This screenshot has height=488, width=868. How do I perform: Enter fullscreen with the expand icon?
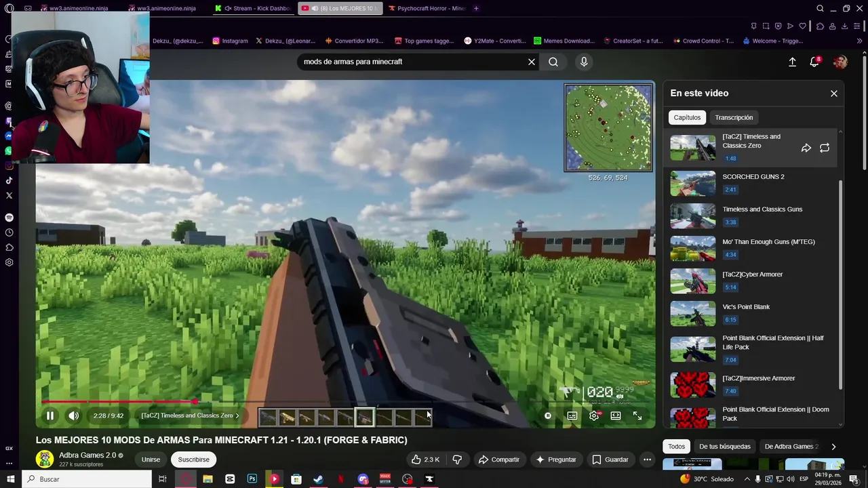point(637,415)
